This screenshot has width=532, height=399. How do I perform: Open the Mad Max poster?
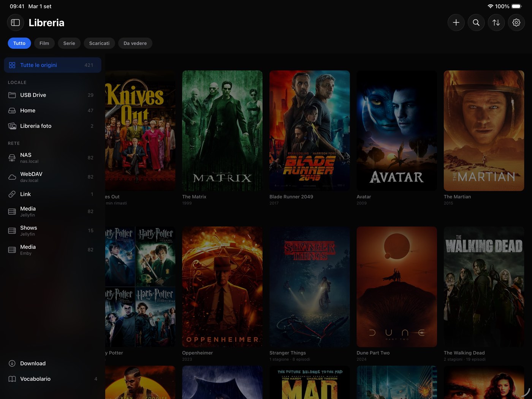click(310, 382)
